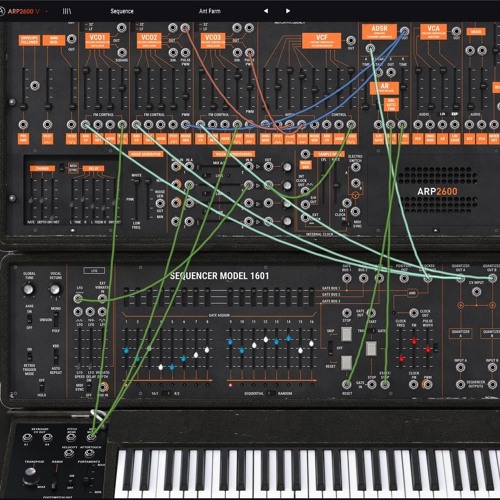Viewport: 500px width, 500px height.
Task: Open the Sequence preset type selector
Action: pyautogui.click(x=122, y=11)
